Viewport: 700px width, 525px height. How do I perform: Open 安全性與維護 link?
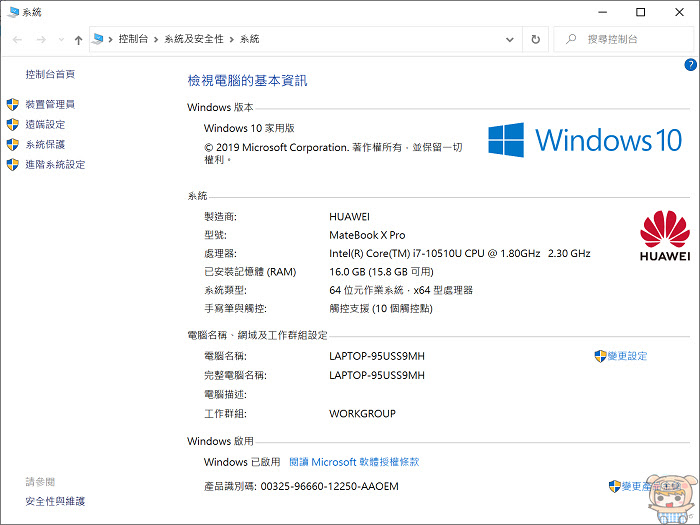[x=55, y=501]
